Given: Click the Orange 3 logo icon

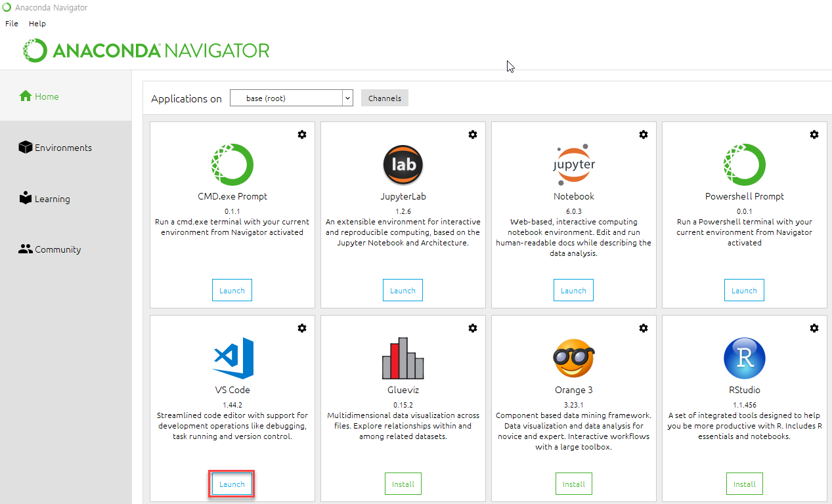Looking at the screenshot, I should pyautogui.click(x=574, y=358).
